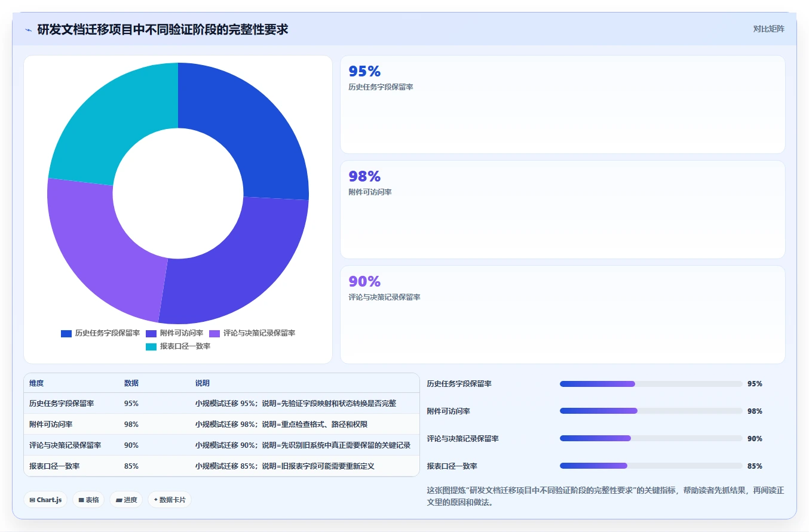The image size is (809, 532).
Task: Select the 数据卡片 tag chip
Action: 170,500
